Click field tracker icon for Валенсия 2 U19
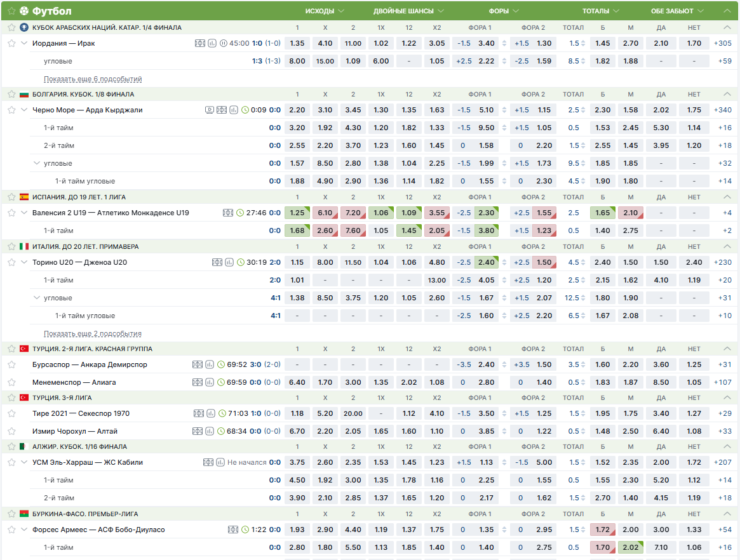Image resolution: width=740 pixels, height=560 pixels. pos(228,213)
